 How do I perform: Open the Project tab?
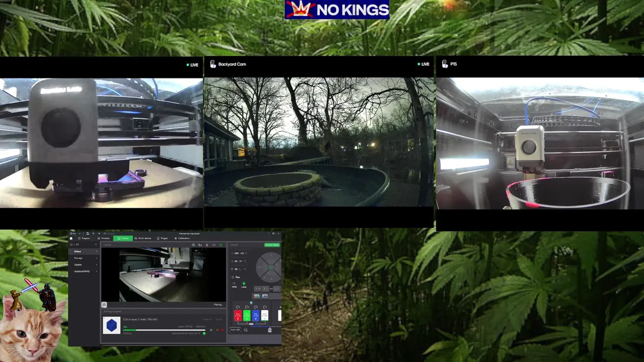[162, 238]
